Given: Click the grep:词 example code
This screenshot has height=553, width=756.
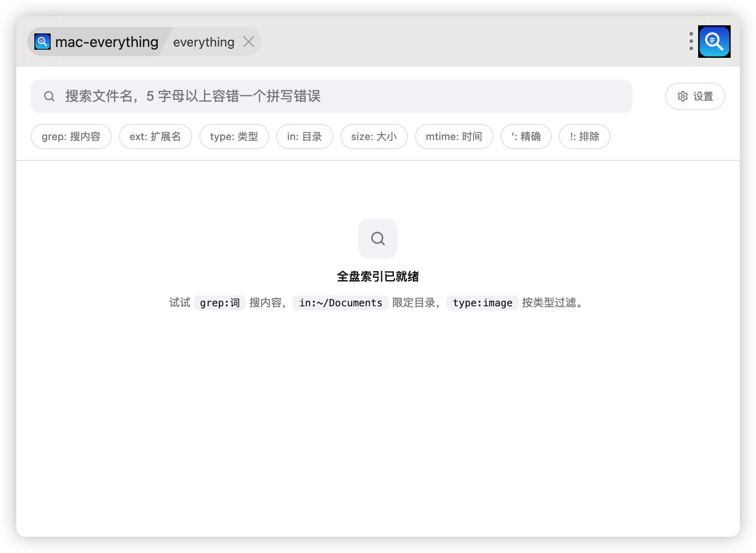Looking at the screenshot, I should pos(220,303).
